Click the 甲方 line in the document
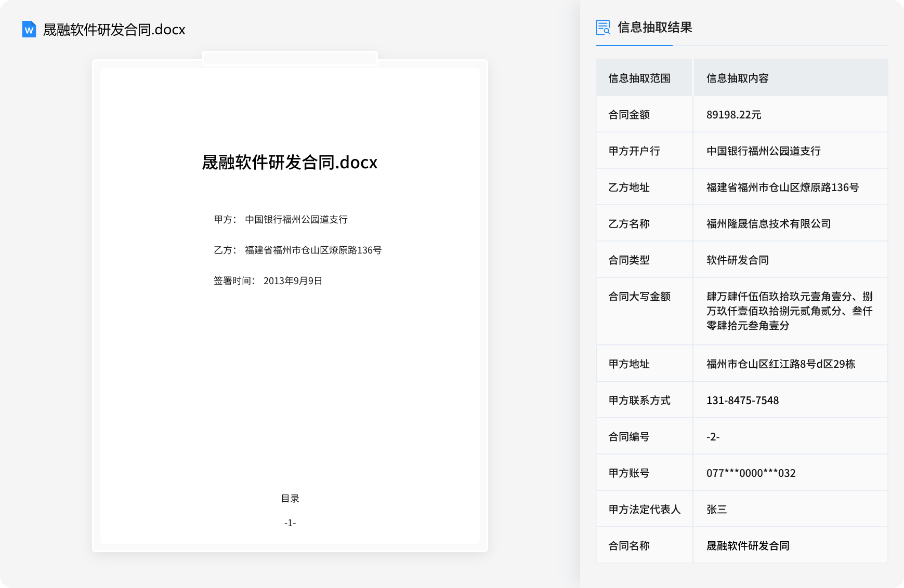 click(281, 220)
